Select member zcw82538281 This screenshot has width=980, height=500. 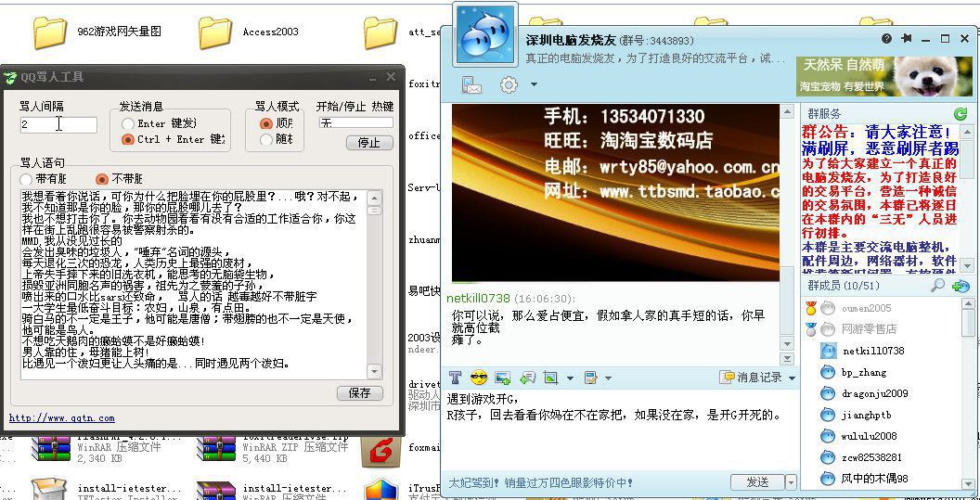(871, 457)
